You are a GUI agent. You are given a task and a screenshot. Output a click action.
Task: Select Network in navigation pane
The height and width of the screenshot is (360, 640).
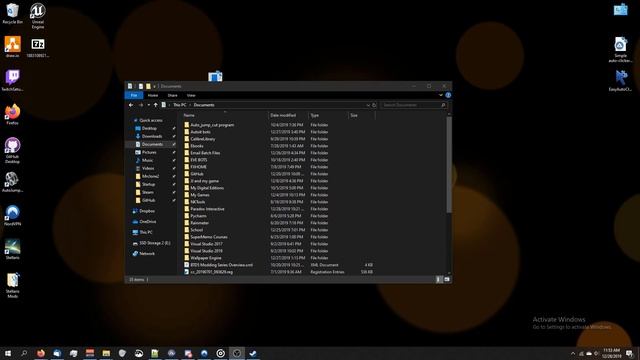click(147, 253)
